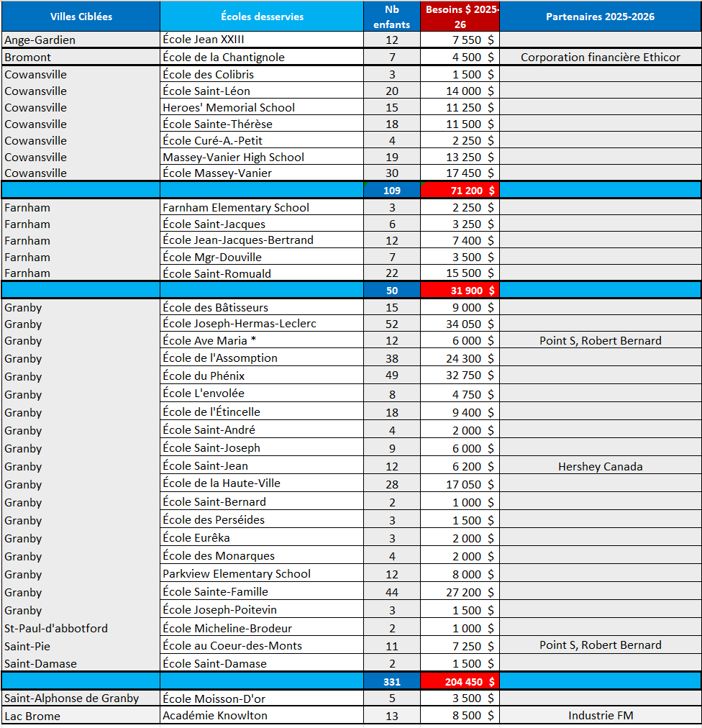Click the 'École Joseph-Hermas-Leclerc' cell
Screen dimensions: 702x728
pyautogui.click(x=262, y=324)
